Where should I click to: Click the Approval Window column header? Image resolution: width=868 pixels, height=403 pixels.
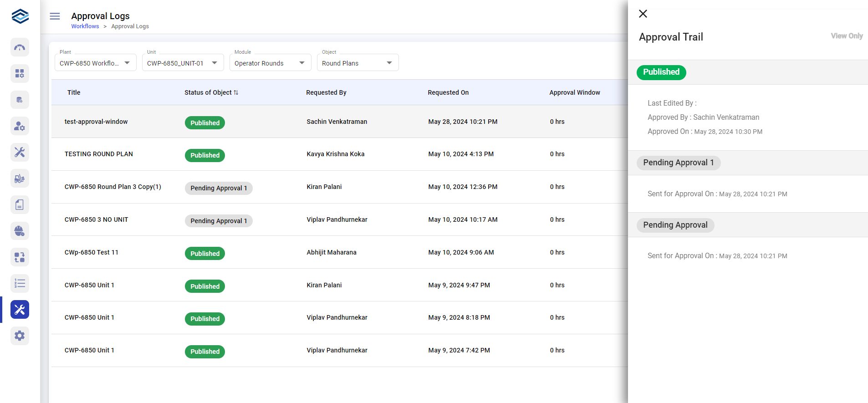pos(575,92)
